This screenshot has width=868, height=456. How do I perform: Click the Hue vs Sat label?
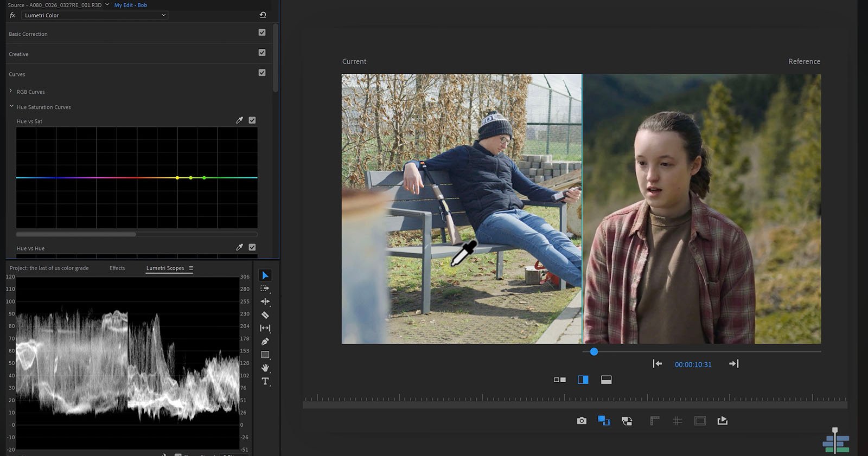[29, 121]
